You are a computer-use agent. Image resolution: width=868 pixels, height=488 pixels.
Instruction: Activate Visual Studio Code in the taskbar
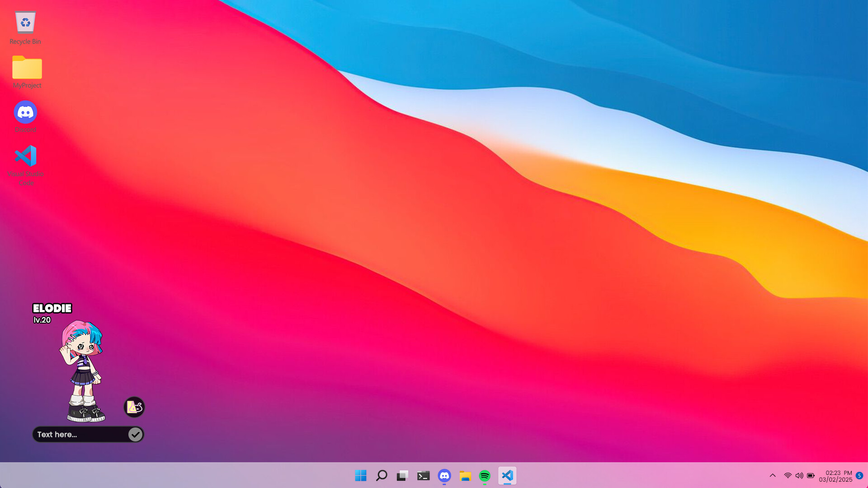point(507,475)
